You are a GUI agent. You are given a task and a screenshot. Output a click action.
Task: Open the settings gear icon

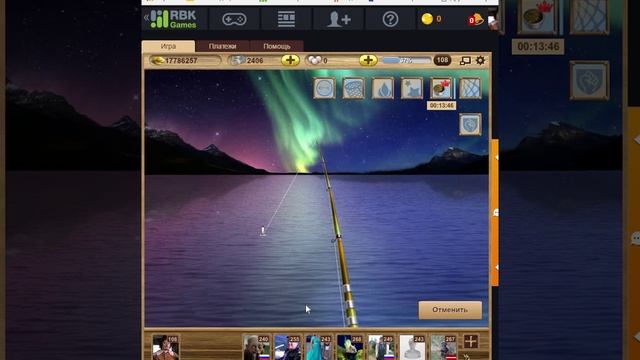pos(480,61)
